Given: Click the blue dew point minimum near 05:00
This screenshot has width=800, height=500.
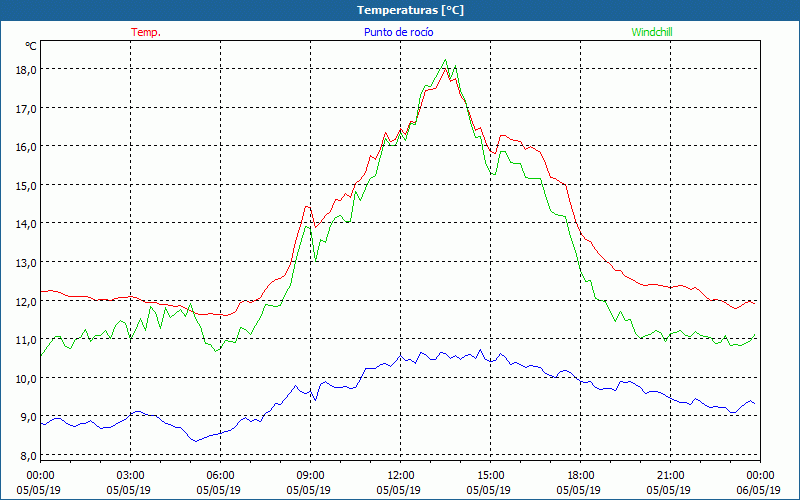Looking at the screenshot, I should click(x=195, y=441).
